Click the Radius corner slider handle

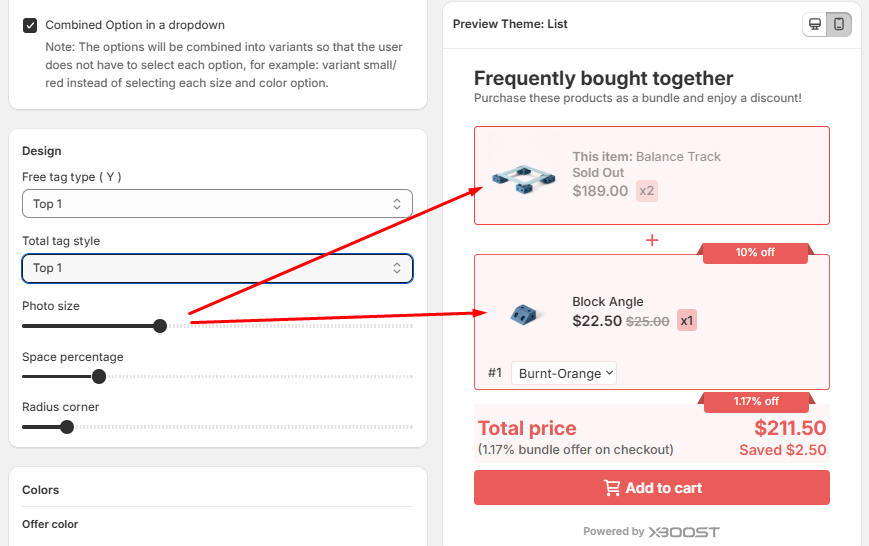[x=67, y=427]
